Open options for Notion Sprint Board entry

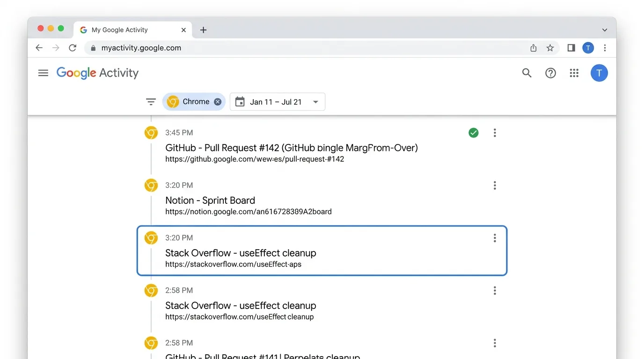[495, 186]
